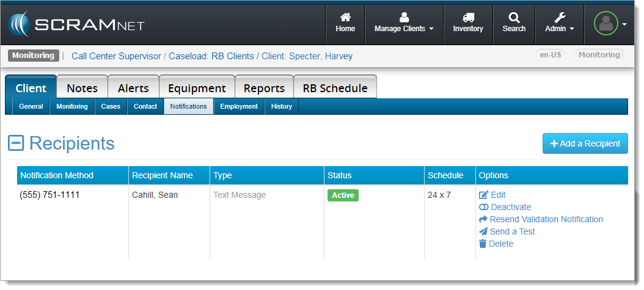Click the Home house icon
This screenshot has width=644, height=290.
pos(345,18)
